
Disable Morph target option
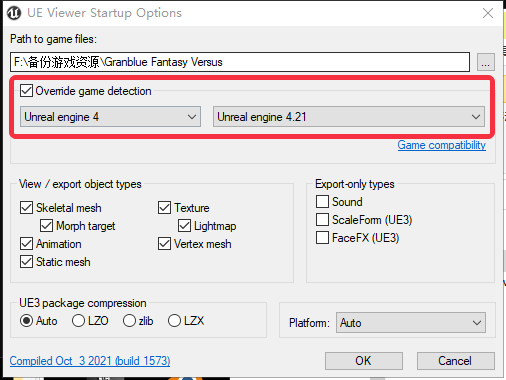pyautogui.click(x=46, y=226)
